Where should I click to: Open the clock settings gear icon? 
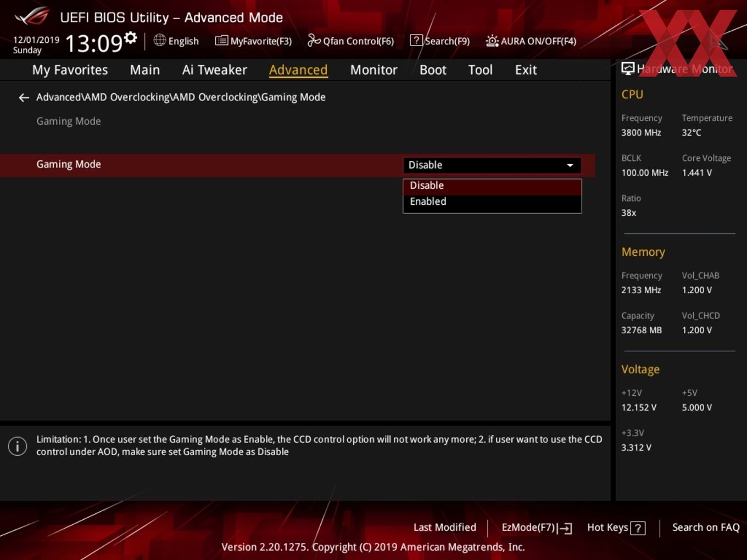(x=131, y=37)
